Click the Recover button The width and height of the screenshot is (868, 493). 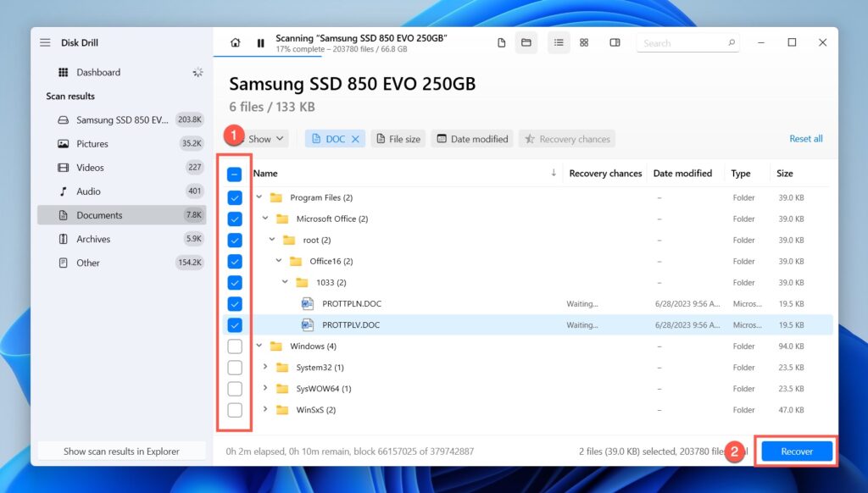(795, 451)
